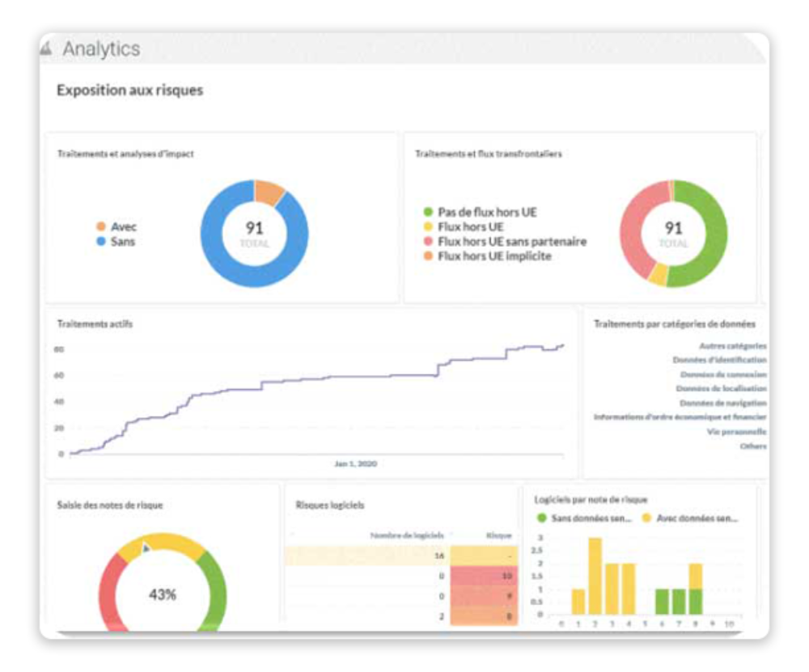
Task: Click the yellow Risque cell showing a dash
Action: (484, 556)
